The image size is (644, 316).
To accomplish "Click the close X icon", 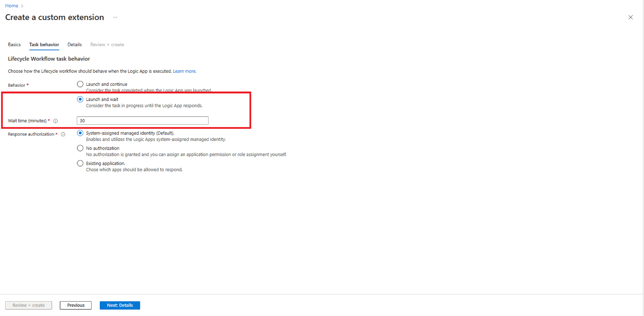I will pos(631,17).
